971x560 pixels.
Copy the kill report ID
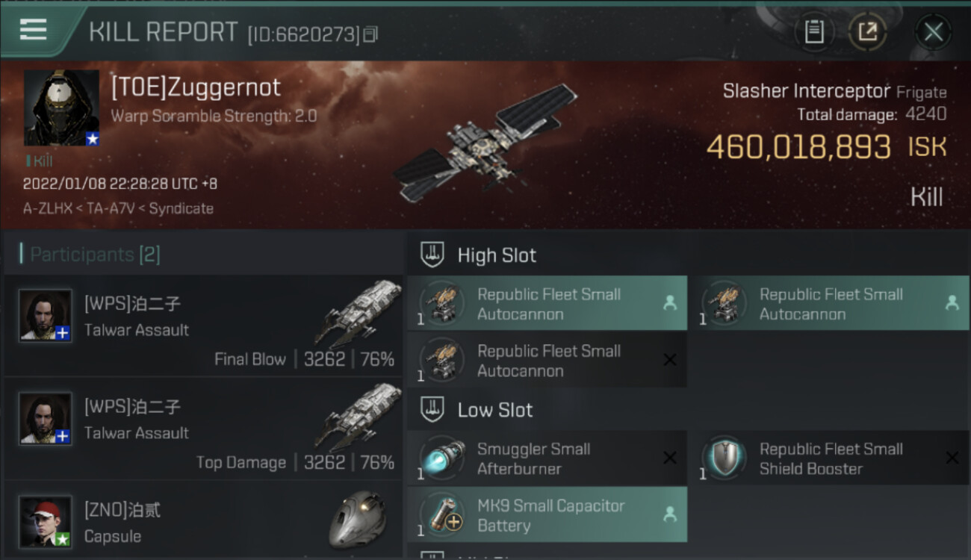click(370, 34)
